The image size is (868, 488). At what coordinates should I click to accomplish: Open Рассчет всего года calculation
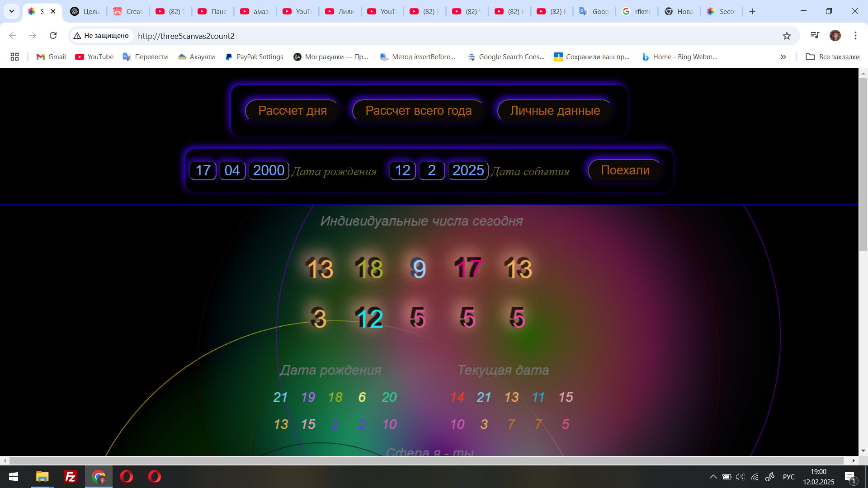coord(418,111)
